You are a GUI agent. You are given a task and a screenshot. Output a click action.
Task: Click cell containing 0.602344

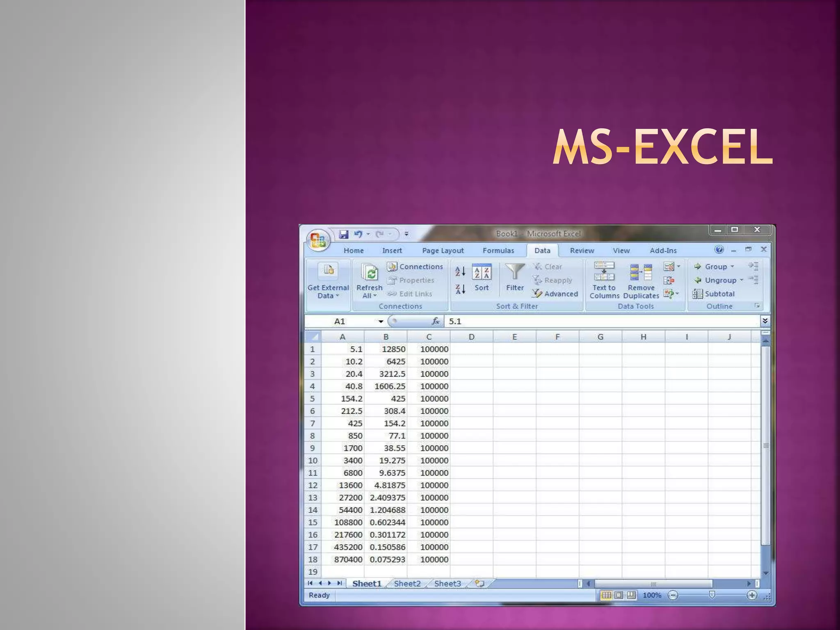[x=386, y=523]
